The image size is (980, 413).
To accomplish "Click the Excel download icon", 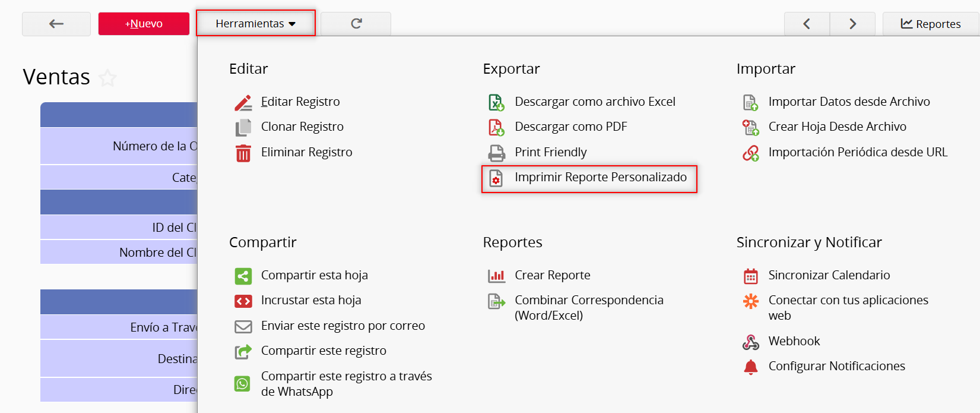I will point(496,102).
